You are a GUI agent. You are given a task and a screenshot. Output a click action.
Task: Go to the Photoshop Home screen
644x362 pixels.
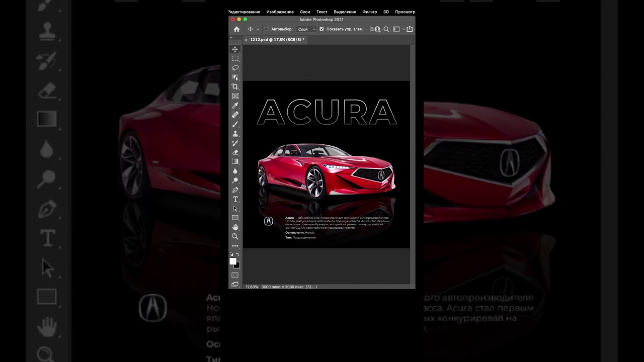[236, 29]
